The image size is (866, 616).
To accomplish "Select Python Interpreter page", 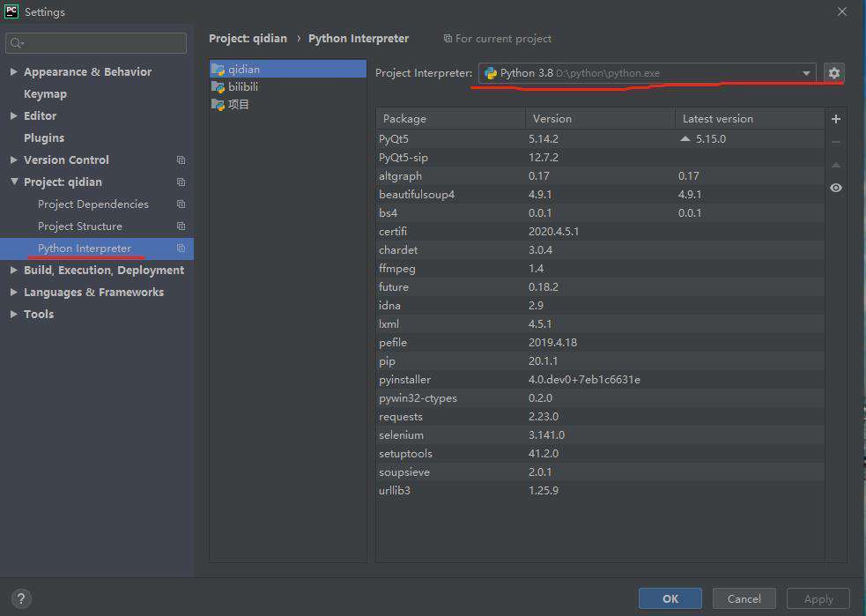I will pos(97,249).
